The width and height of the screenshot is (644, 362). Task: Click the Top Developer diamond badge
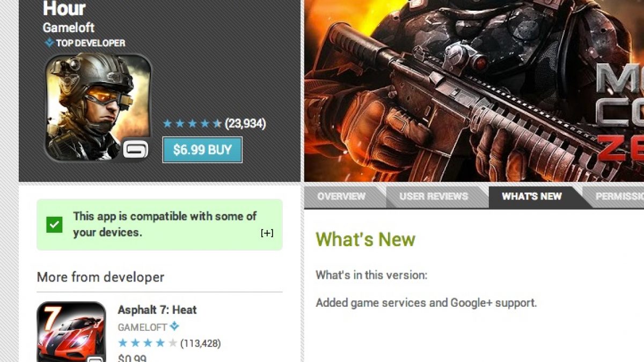click(x=49, y=43)
